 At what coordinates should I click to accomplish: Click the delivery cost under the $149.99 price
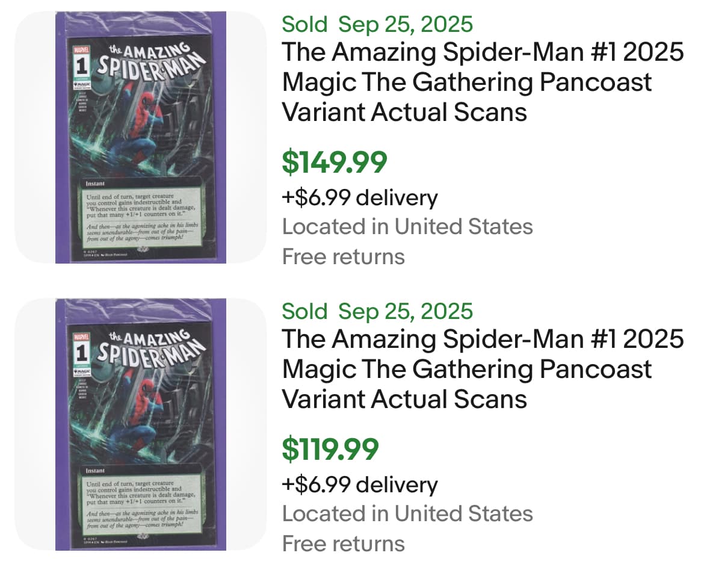(x=360, y=197)
